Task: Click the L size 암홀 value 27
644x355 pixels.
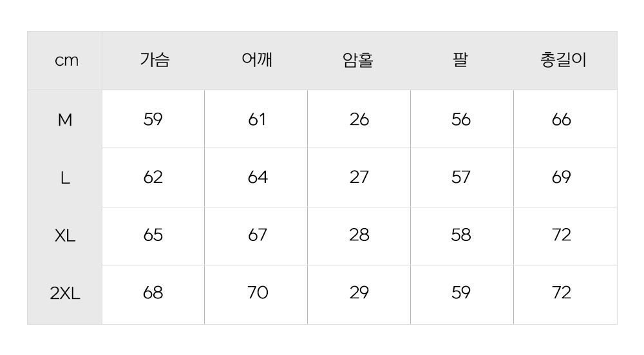Action: (359, 177)
